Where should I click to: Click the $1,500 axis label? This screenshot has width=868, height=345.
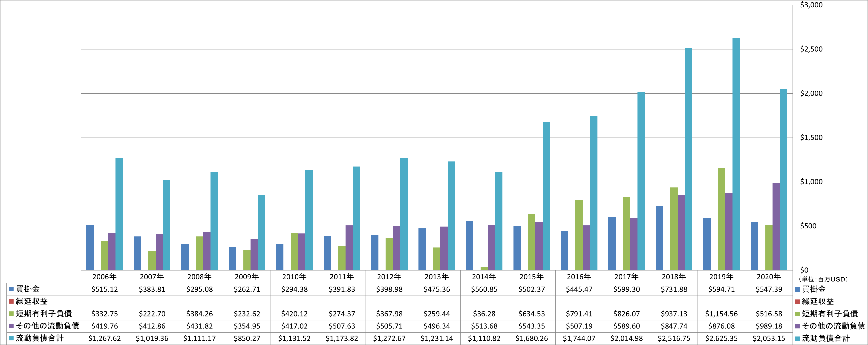811,138
